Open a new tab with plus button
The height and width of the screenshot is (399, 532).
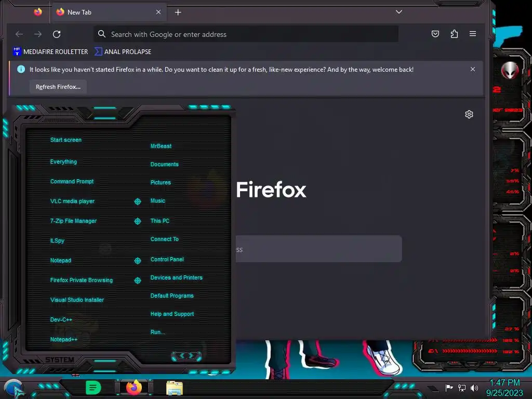tap(178, 12)
